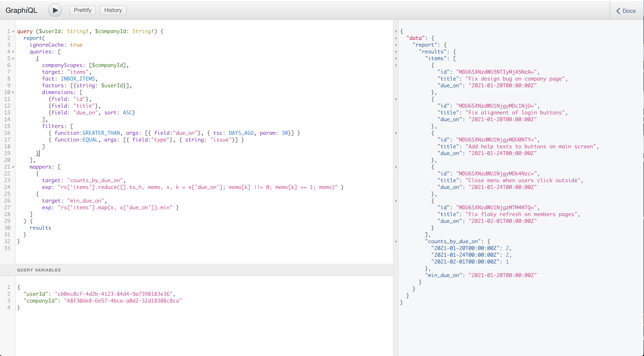Collapse the queries array fold arrow on line 4

(13, 52)
